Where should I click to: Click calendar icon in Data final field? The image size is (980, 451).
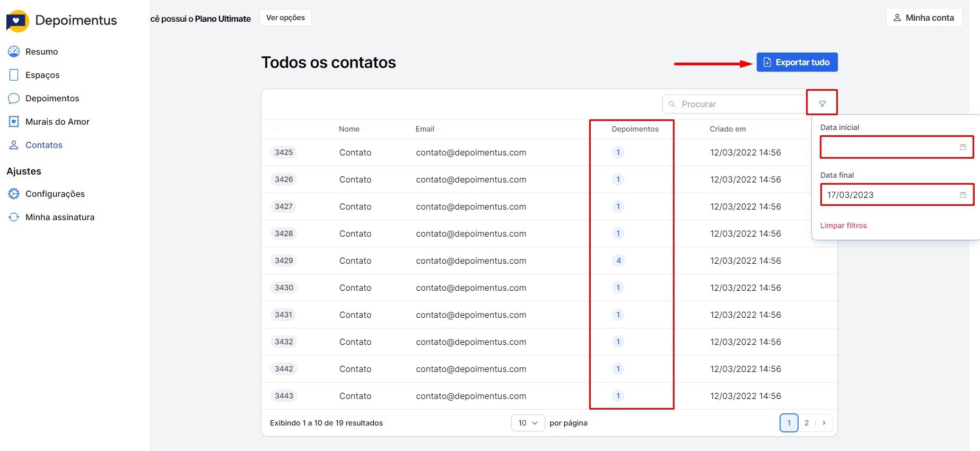click(x=962, y=195)
